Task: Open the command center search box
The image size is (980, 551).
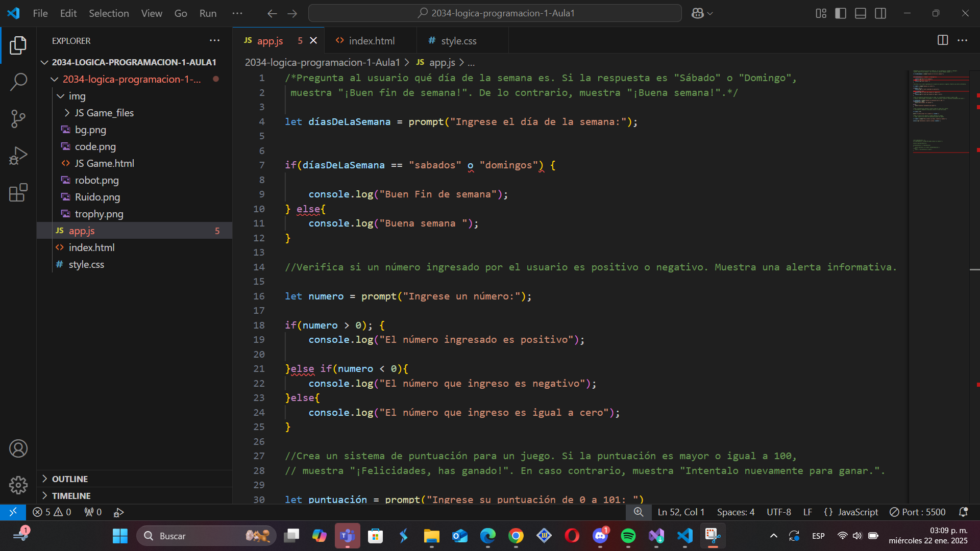Action: coord(495,13)
